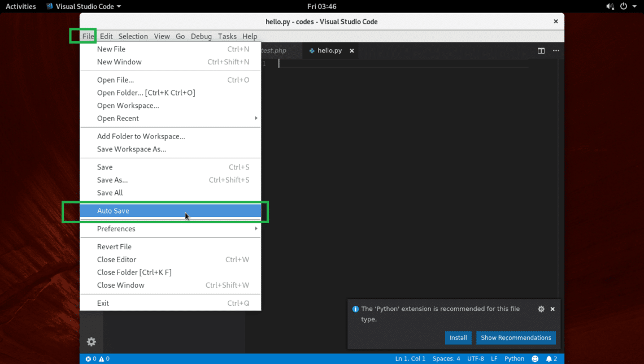
Task: Select the Python language mode in status bar
Action: coord(514,359)
